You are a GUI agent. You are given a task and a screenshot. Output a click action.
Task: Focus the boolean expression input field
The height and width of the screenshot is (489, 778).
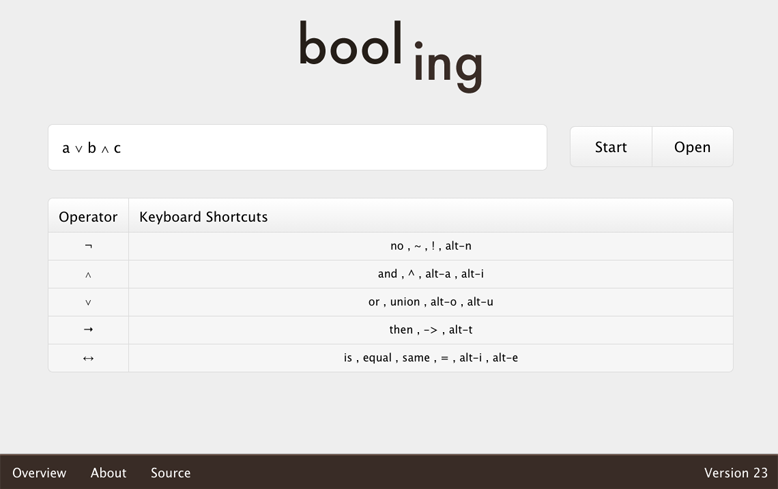pos(297,148)
